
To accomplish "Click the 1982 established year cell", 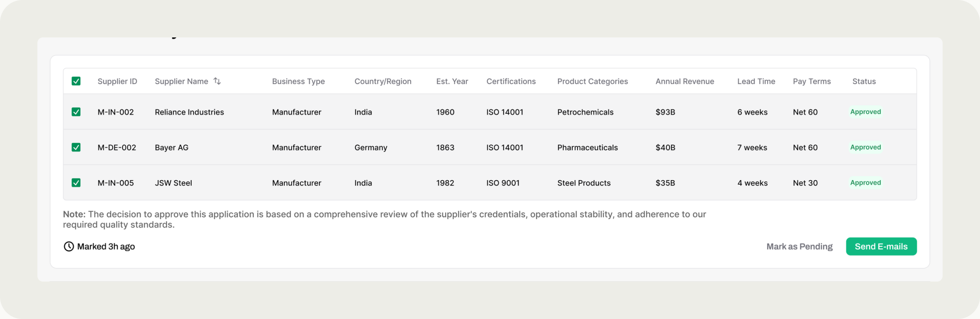I will tap(445, 183).
